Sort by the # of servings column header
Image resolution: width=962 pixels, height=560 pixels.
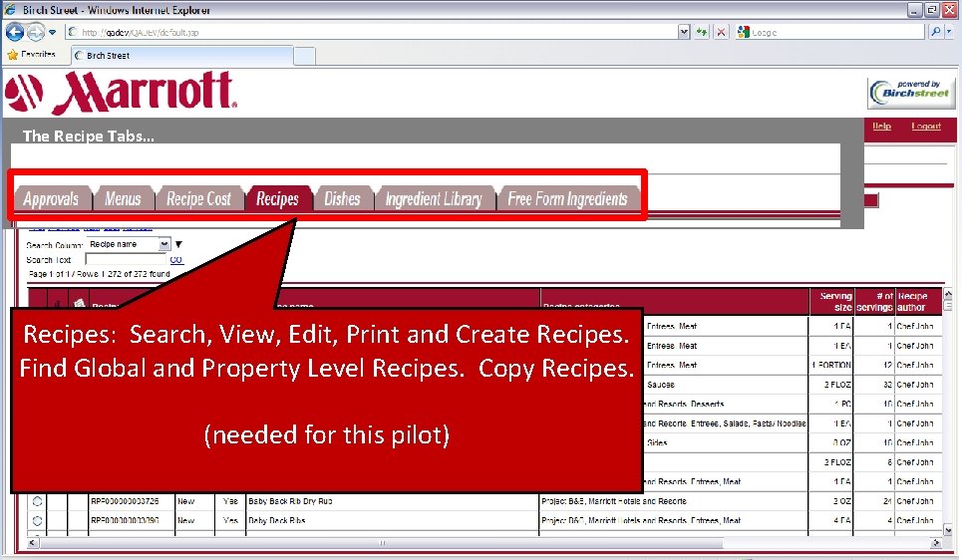[874, 301]
